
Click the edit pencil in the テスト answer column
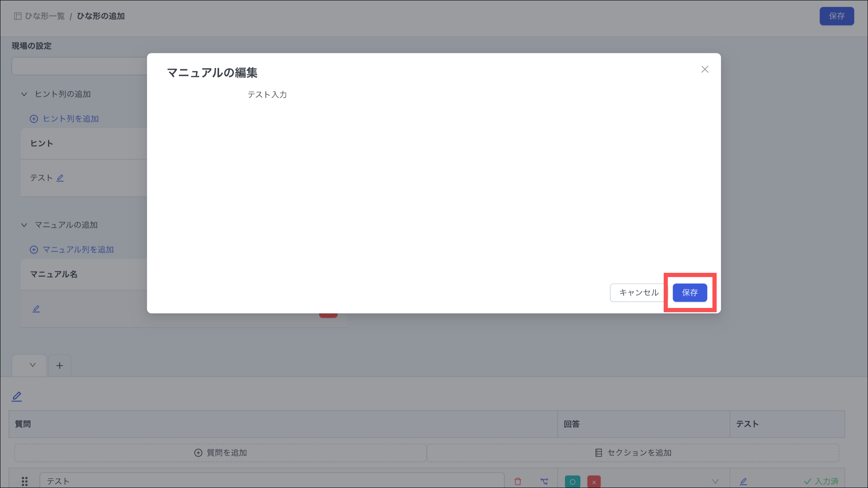(743, 482)
